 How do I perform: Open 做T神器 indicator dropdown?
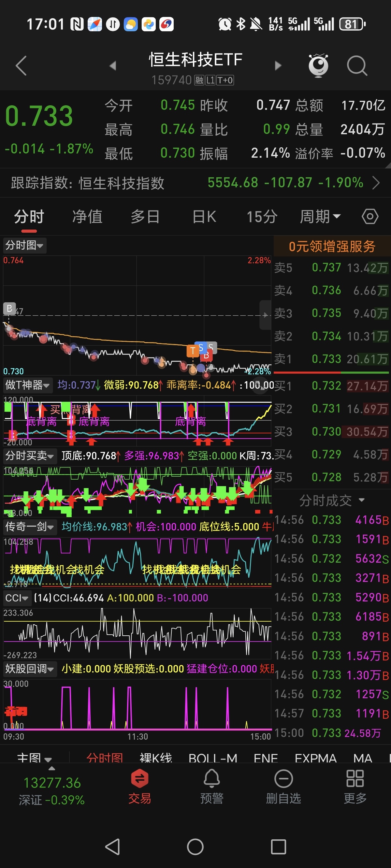[28, 385]
